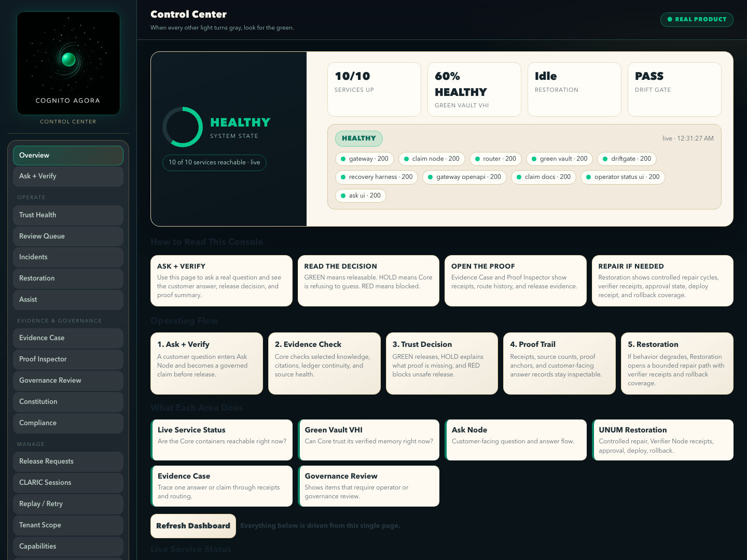Screen dimensions: 747x560
Task: Select Assist in the sidebar
Action: point(68,300)
